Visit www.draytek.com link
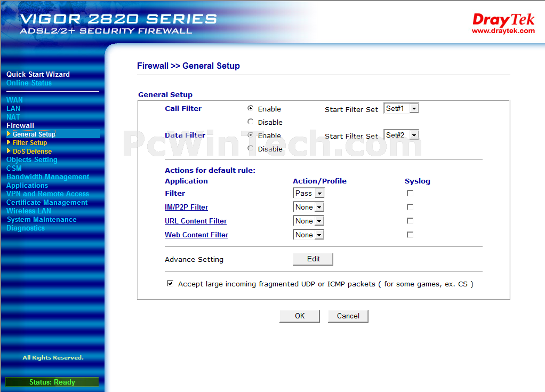This screenshot has width=545, height=392. tap(503, 31)
